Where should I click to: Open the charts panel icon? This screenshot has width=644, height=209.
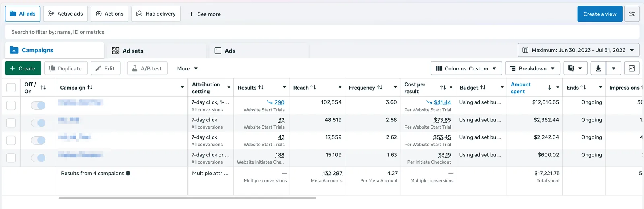coord(632,68)
